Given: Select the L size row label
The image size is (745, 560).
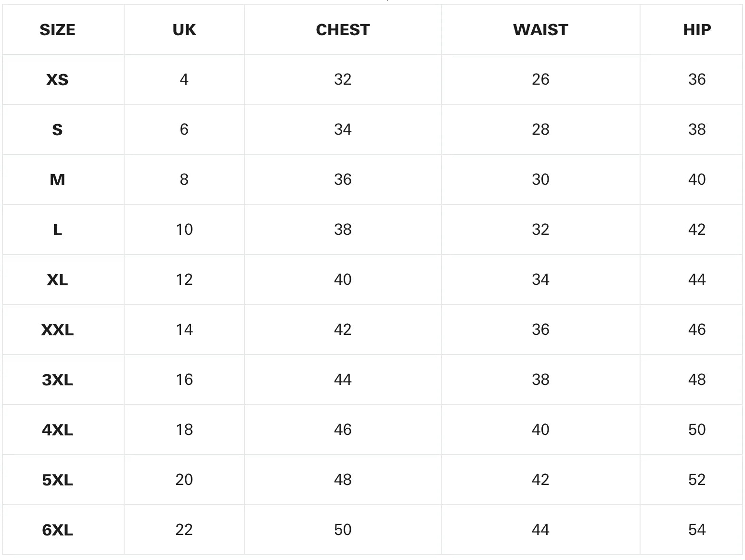Looking at the screenshot, I should [57, 229].
